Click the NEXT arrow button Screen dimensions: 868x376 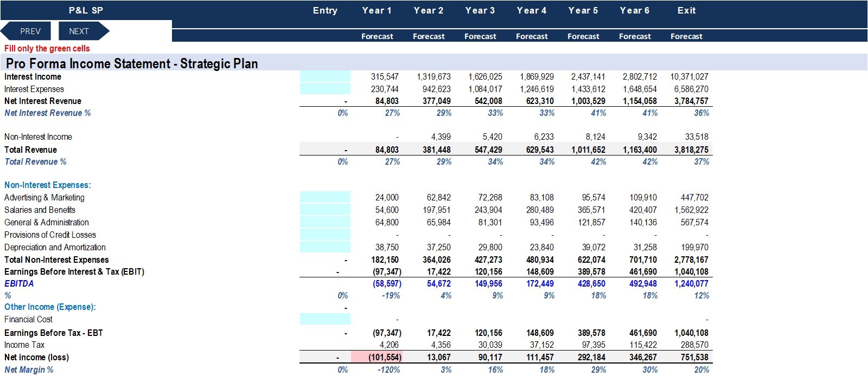[83, 31]
